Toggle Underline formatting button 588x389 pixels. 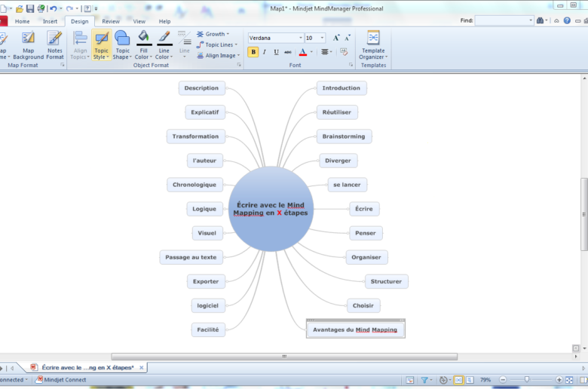276,52
